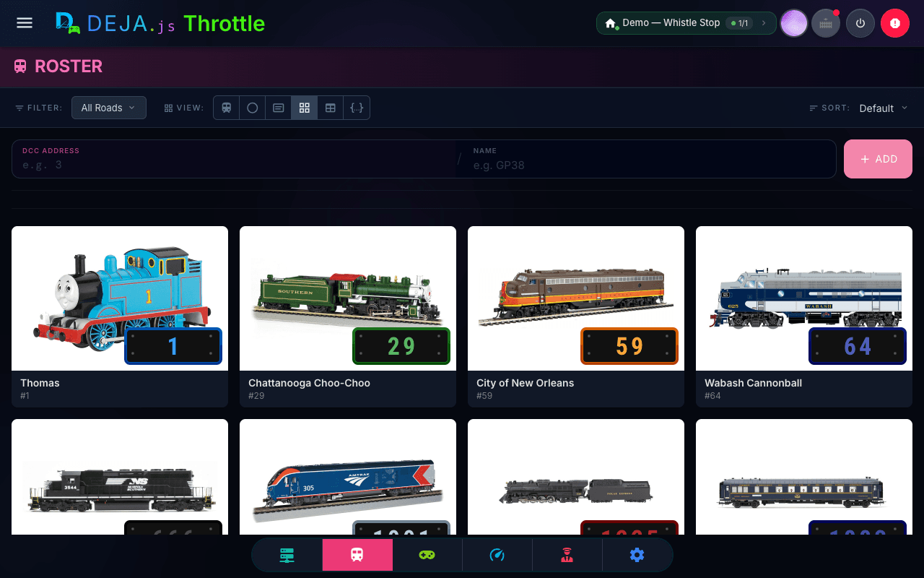This screenshot has width=924, height=578.
Task: Focus the Name input field
Action: (650, 159)
